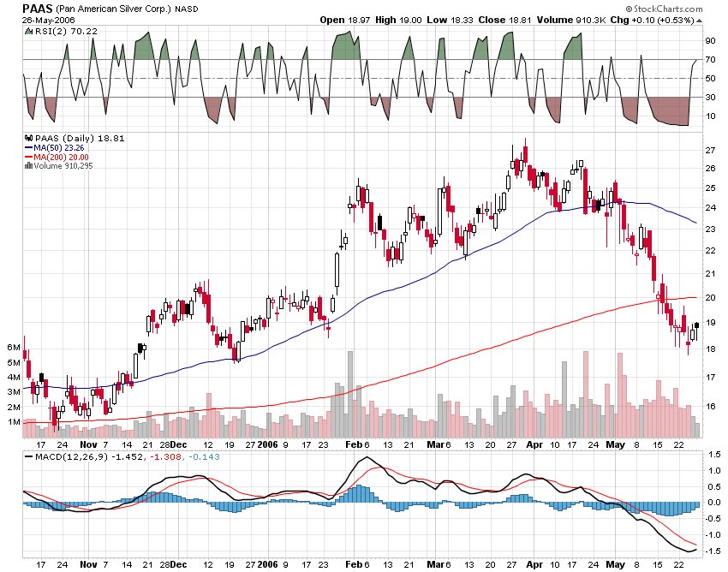Click the company name (Pan American Silver Corp.)

point(113,9)
